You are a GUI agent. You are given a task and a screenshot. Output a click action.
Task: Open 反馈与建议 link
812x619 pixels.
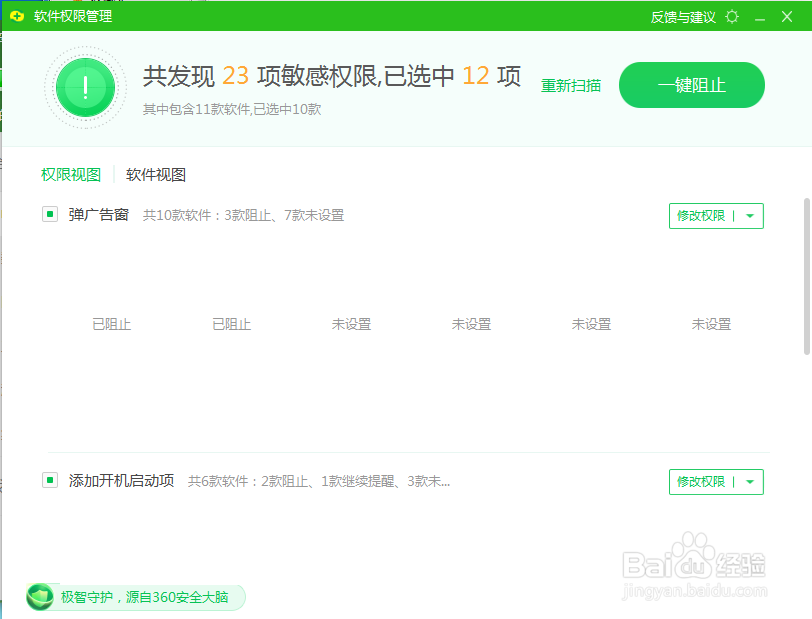click(x=683, y=17)
